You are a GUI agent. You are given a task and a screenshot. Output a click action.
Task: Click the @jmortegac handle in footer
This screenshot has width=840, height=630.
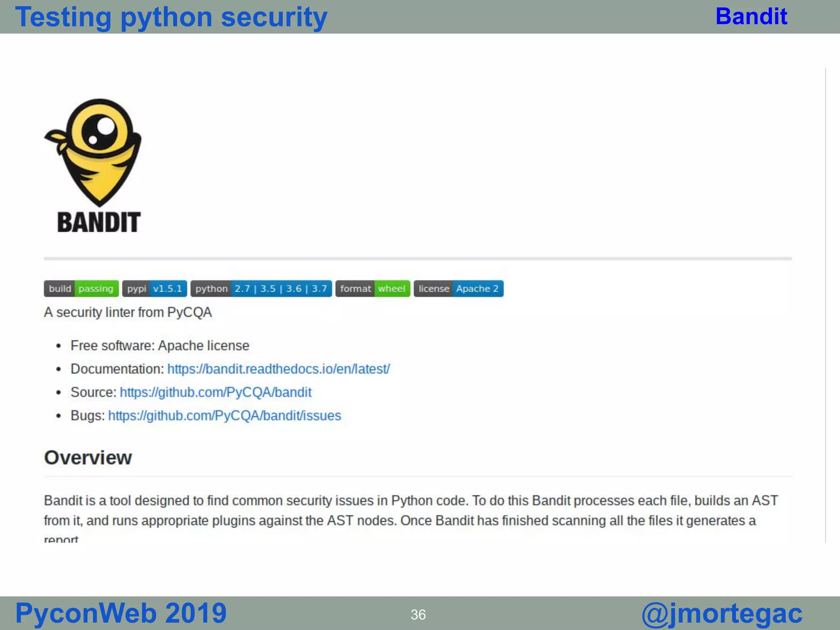pos(722,614)
